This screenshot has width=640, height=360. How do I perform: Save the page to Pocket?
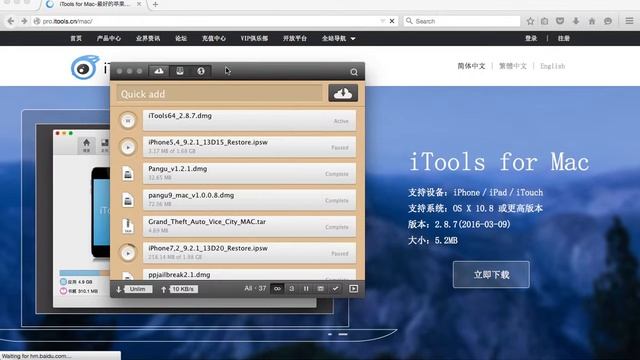[560, 21]
